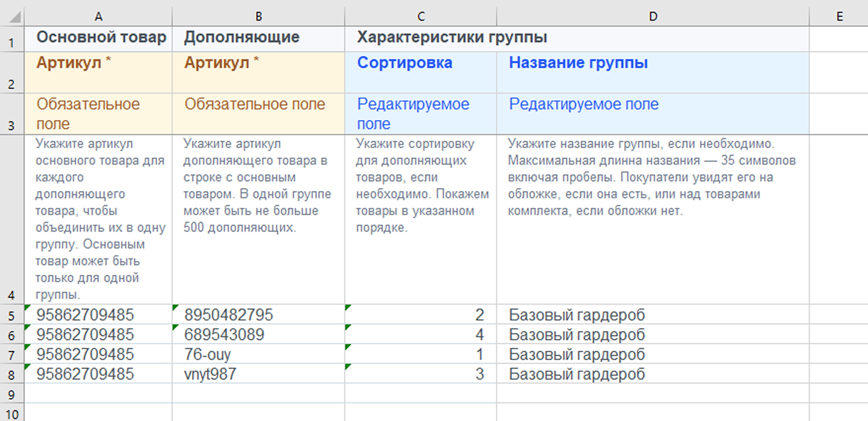Select column C header

coord(421,16)
